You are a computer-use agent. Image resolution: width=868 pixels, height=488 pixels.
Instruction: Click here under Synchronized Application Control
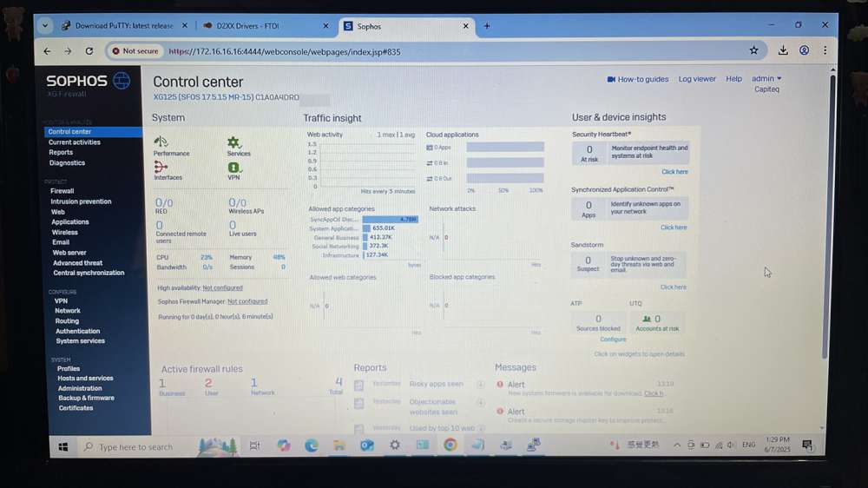click(x=674, y=228)
